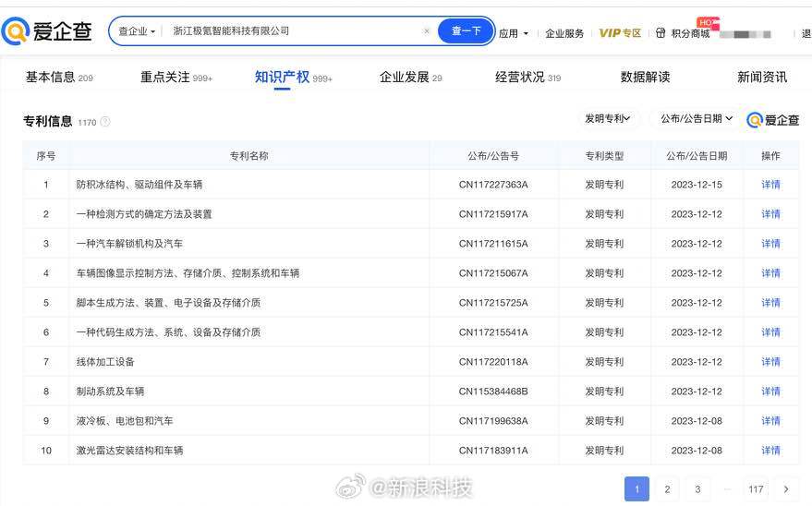This screenshot has height=506, width=812.
Task: Click the help question mark beside 专利信息
Action: (x=105, y=122)
